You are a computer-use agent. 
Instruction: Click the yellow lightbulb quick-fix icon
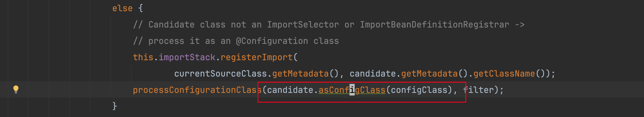click(16, 89)
